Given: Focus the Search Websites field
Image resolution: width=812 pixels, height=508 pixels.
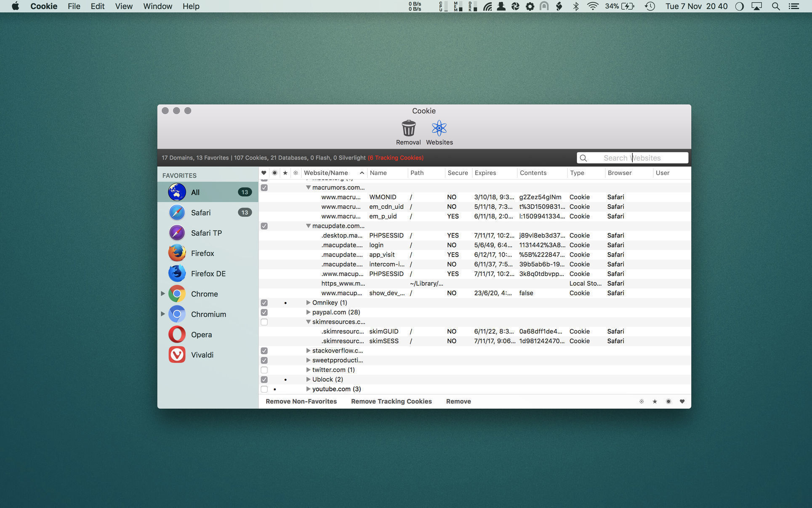Looking at the screenshot, I should coord(638,158).
